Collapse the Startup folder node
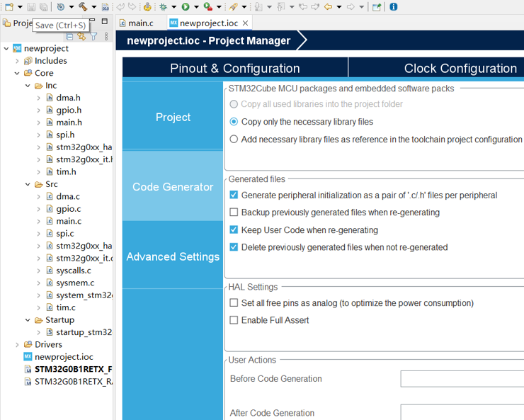The image size is (524, 420). coord(28,320)
